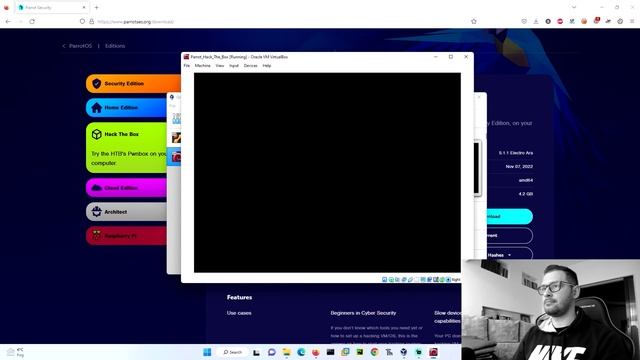
Task: Select the Architect edition card
Action: click(x=127, y=212)
